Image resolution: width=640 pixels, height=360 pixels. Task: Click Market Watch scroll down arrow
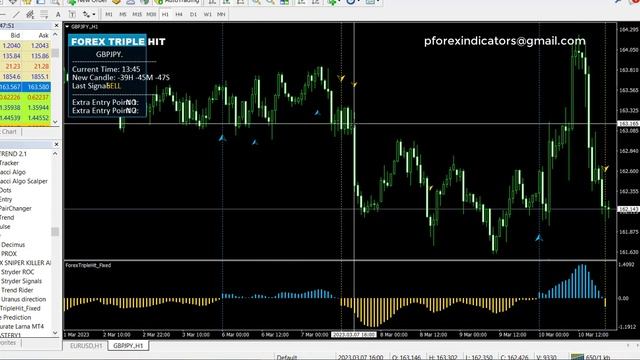[55, 122]
